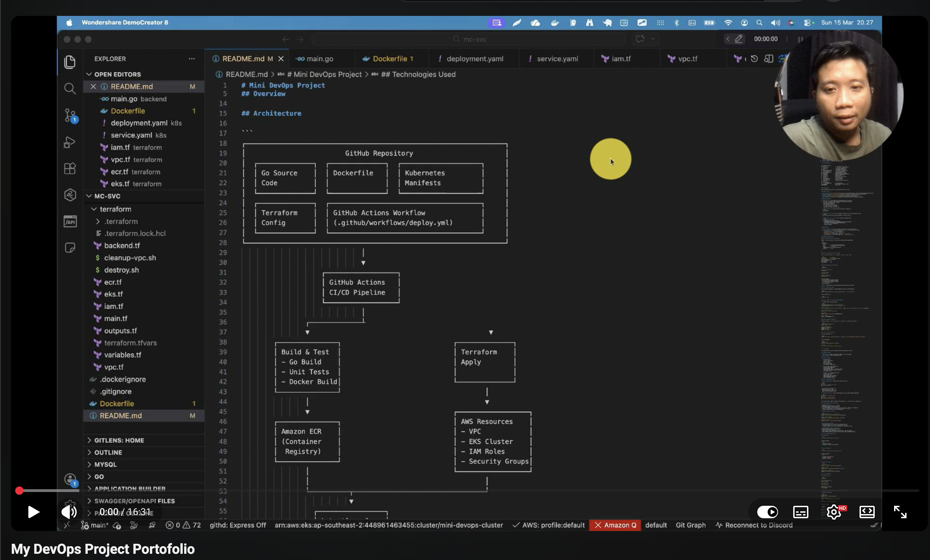The image size is (930, 560).
Task: Open cleanup-vpc.sh in file tree
Action: pyautogui.click(x=144, y=258)
